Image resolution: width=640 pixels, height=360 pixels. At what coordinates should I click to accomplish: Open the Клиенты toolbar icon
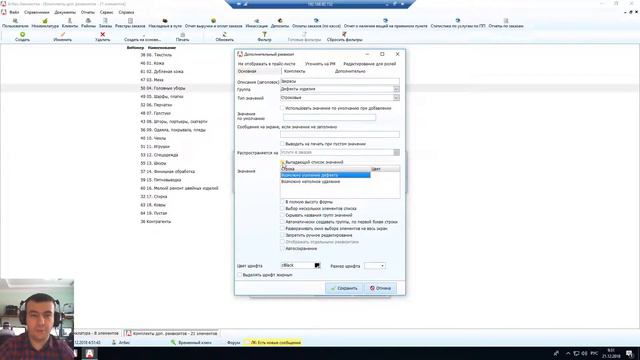70,23
